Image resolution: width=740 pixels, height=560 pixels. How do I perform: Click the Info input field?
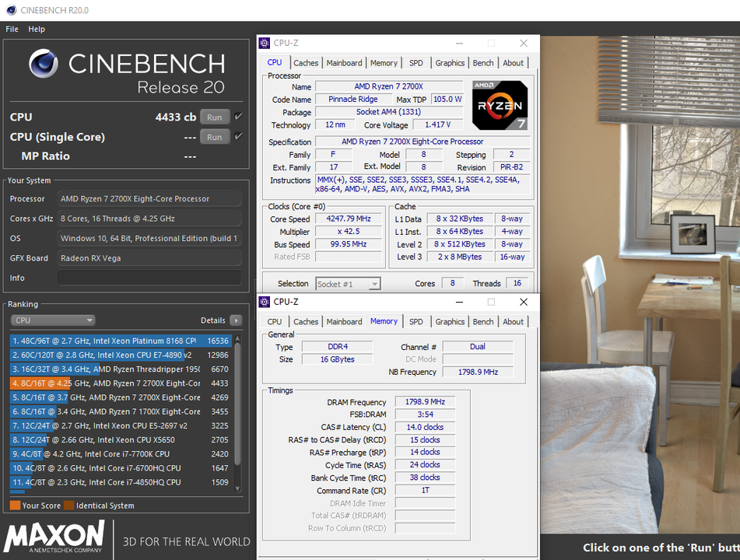149,278
